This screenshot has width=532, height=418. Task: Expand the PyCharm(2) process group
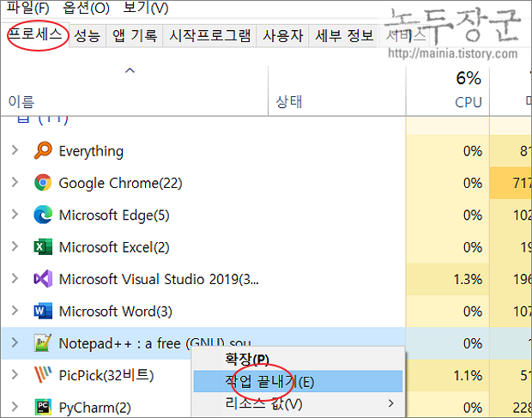(15, 407)
